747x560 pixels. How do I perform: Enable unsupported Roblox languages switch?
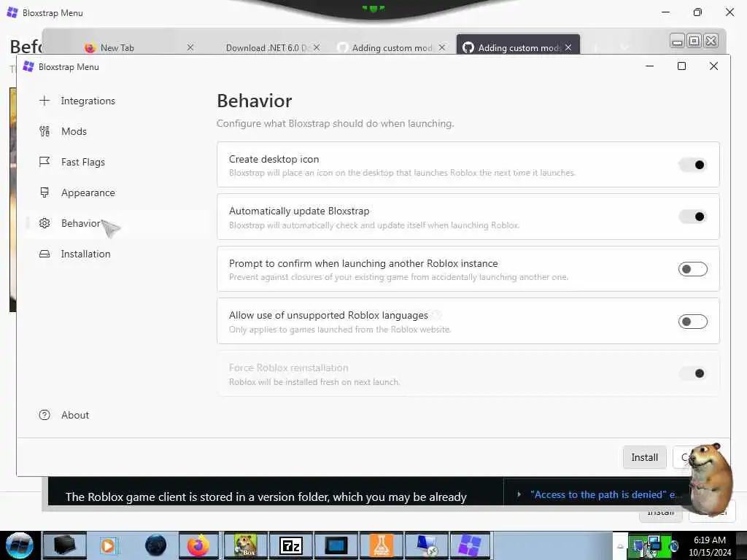click(693, 322)
